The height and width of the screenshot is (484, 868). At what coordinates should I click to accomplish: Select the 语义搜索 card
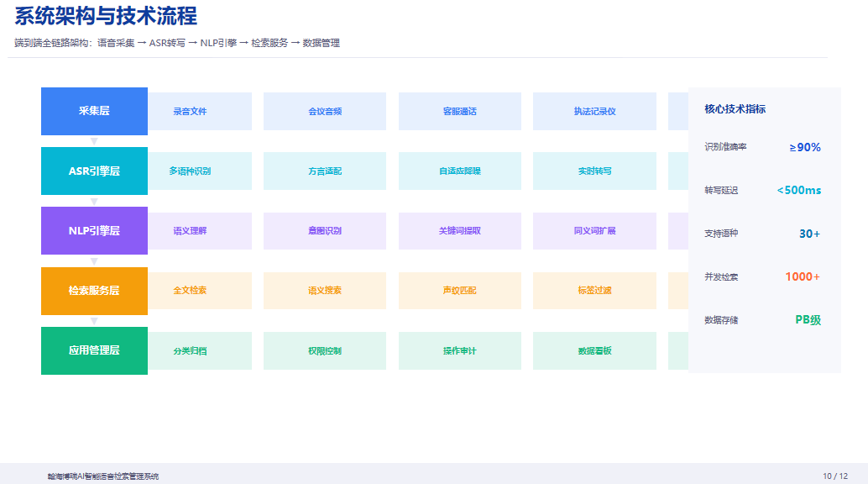(x=325, y=291)
